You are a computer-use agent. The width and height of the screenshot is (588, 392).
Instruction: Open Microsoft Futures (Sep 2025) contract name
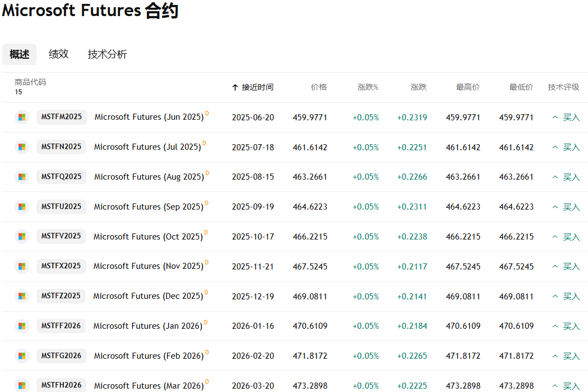(149, 207)
